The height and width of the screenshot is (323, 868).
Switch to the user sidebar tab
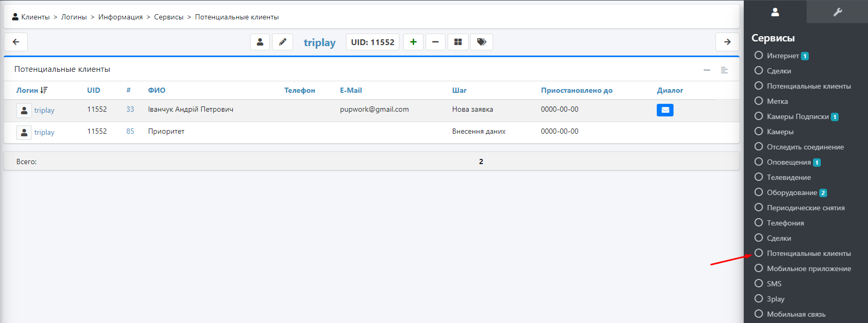(775, 12)
